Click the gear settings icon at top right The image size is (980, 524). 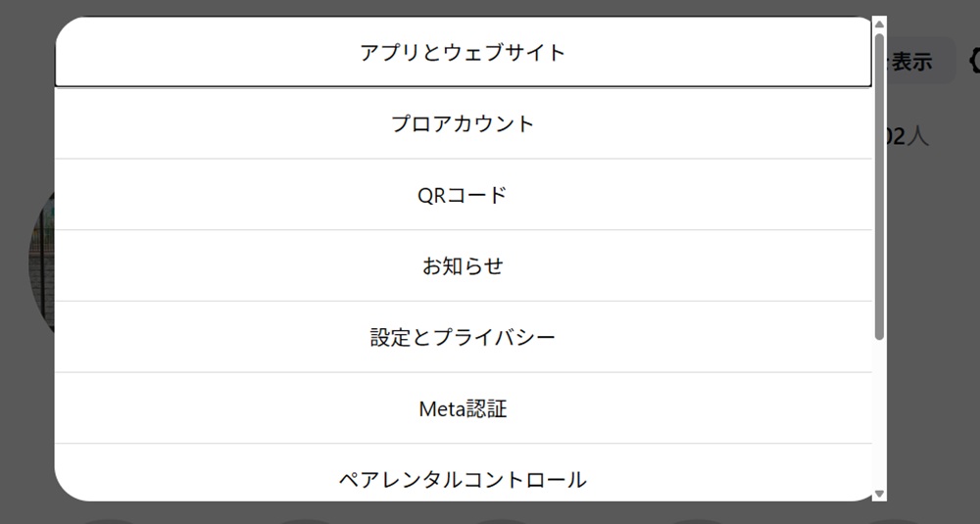[974, 61]
